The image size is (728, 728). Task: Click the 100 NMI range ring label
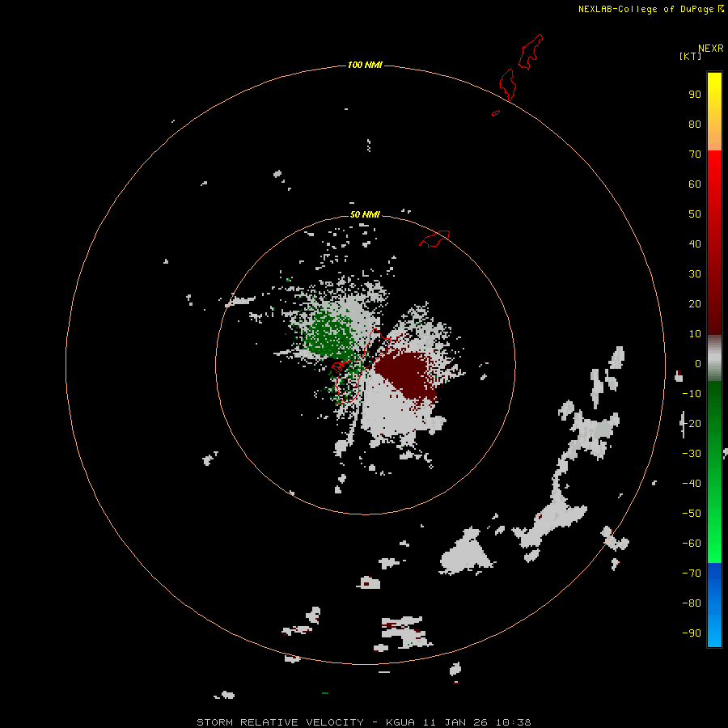tap(365, 65)
